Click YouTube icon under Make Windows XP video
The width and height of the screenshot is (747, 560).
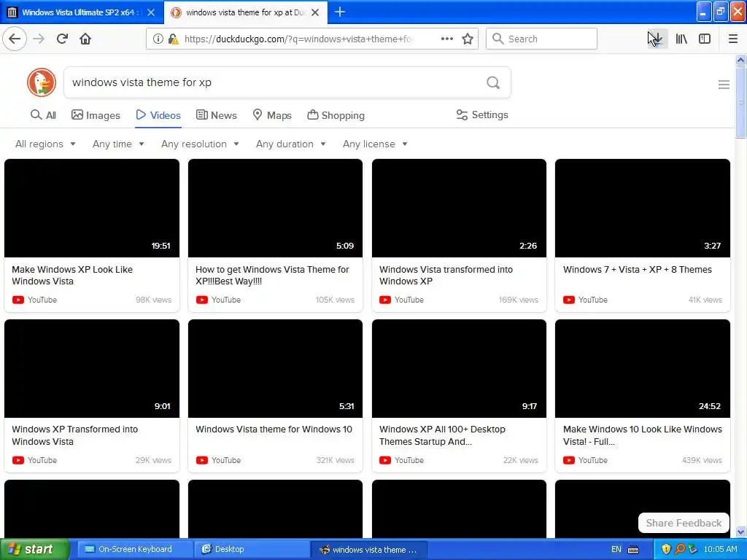coord(18,300)
